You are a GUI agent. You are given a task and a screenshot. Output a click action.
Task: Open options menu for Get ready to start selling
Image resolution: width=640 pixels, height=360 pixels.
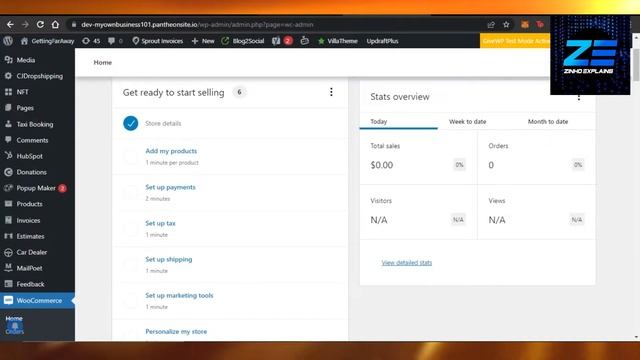331,92
